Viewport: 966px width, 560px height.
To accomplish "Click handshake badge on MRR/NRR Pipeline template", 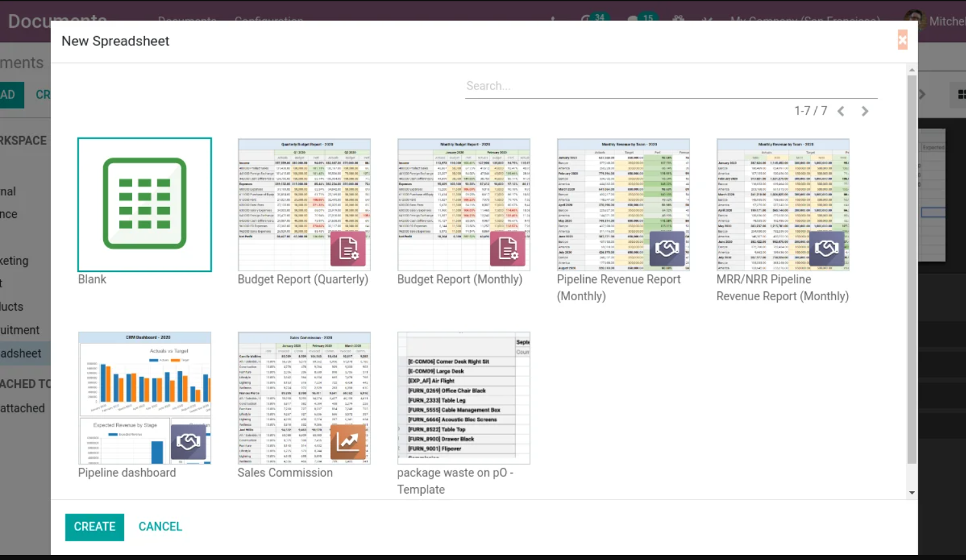I will (827, 249).
